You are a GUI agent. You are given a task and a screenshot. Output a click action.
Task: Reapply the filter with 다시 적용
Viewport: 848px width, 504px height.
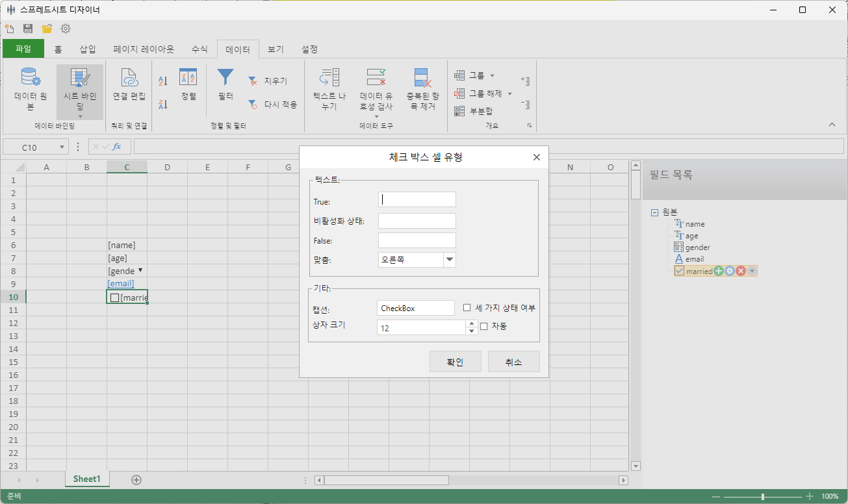272,104
